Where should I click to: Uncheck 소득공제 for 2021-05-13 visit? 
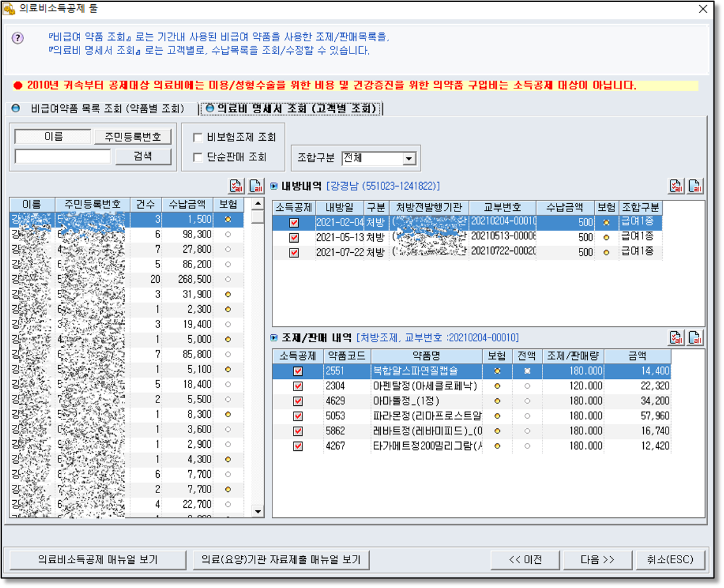pos(294,237)
